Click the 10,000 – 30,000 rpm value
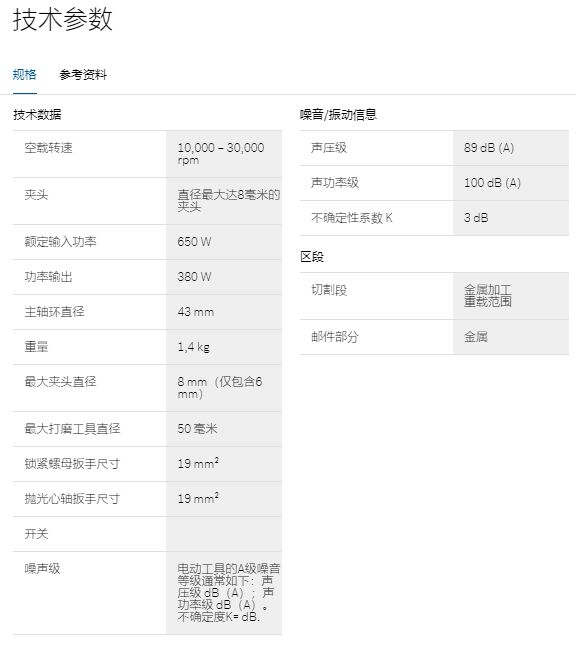 click(221, 154)
